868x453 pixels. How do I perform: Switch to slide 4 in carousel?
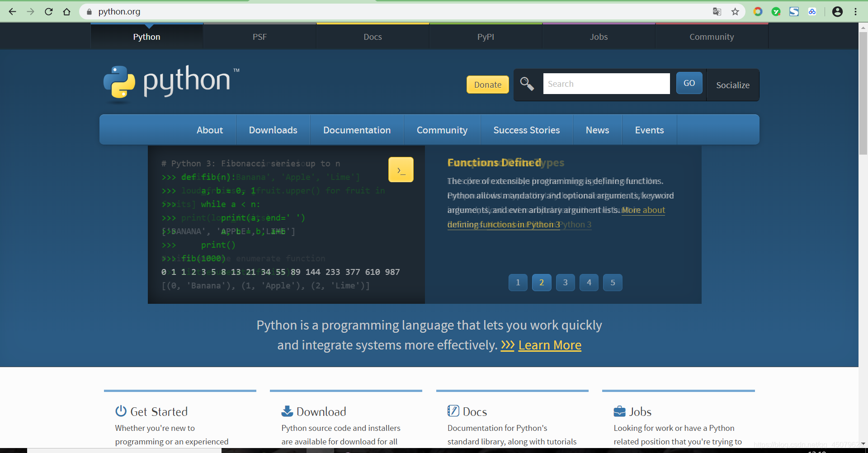[x=589, y=283]
